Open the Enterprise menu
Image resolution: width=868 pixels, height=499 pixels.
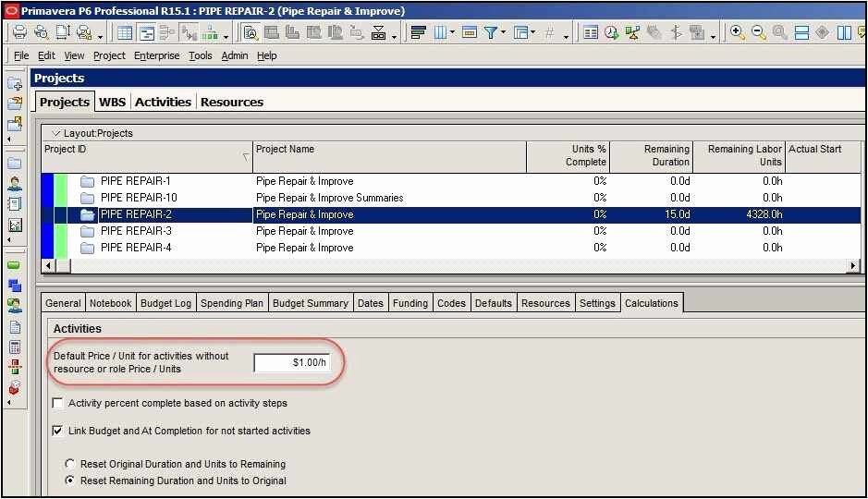point(156,55)
